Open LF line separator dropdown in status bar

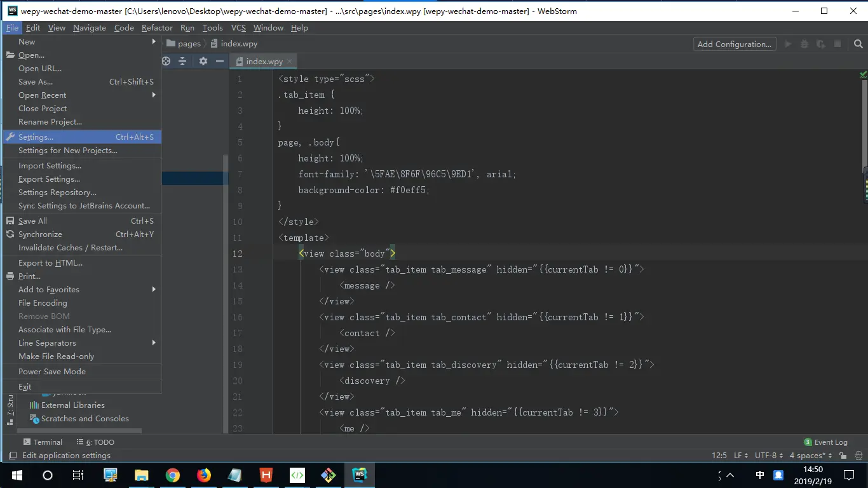741,456
